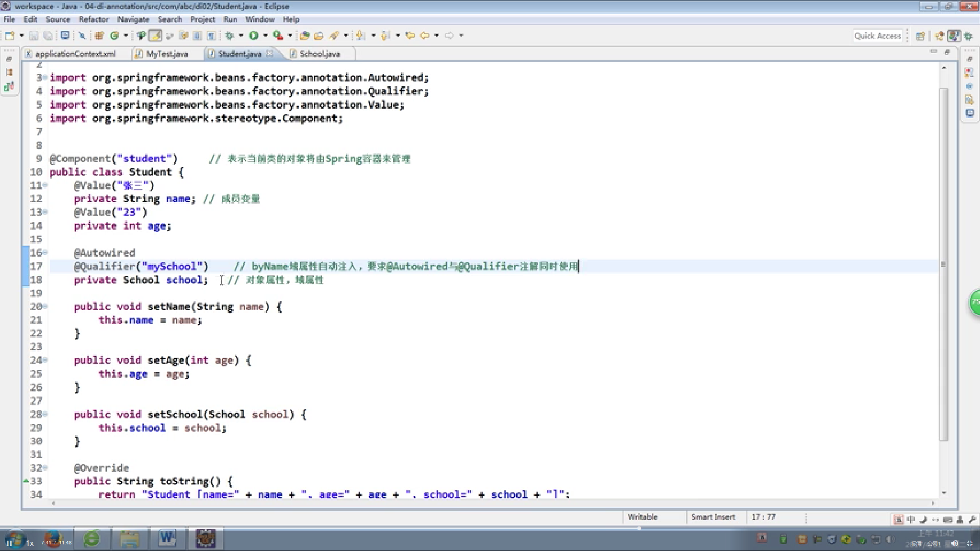Open the Project menu
980x551 pixels.
203,19
